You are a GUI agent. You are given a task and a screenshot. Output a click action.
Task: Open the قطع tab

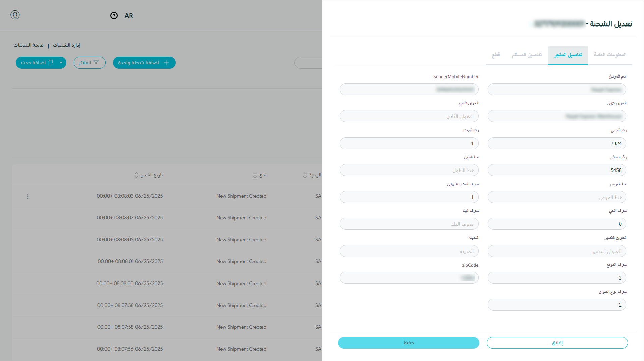[496, 55]
